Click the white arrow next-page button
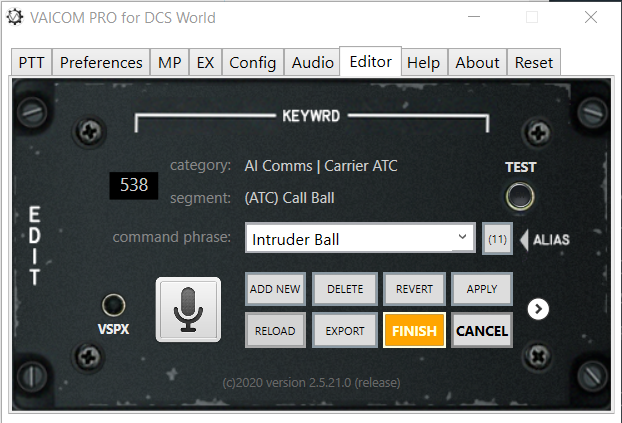 pyautogui.click(x=538, y=309)
